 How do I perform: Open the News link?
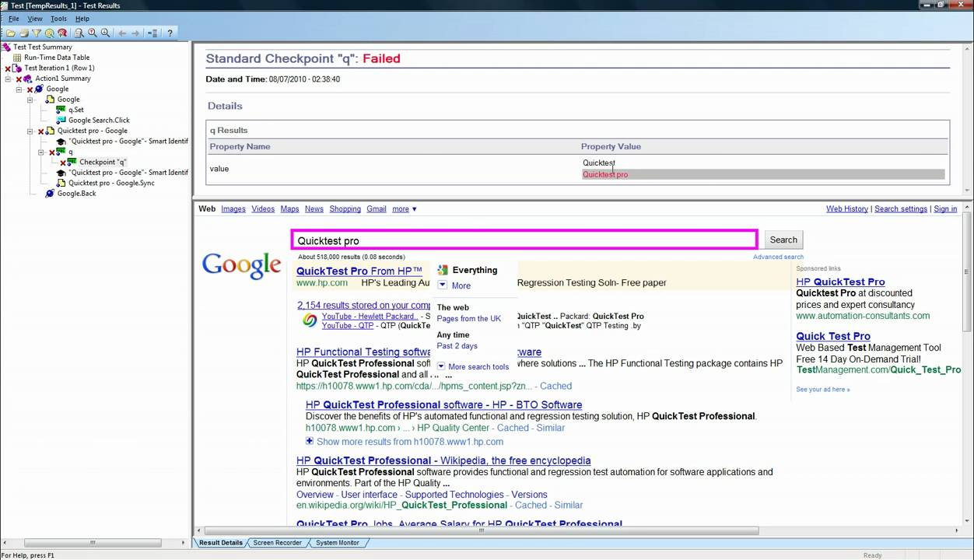(x=314, y=208)
